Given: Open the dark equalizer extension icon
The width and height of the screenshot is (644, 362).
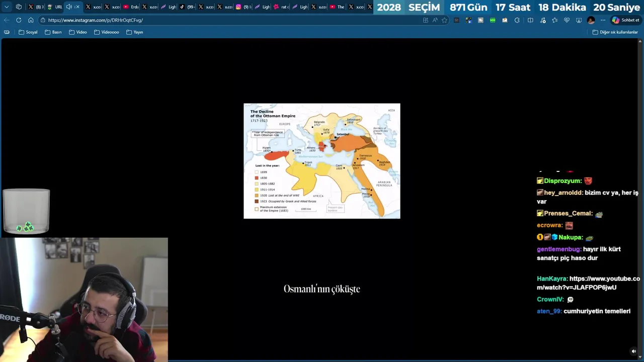Looking at the screenshot, I should 456,20.
